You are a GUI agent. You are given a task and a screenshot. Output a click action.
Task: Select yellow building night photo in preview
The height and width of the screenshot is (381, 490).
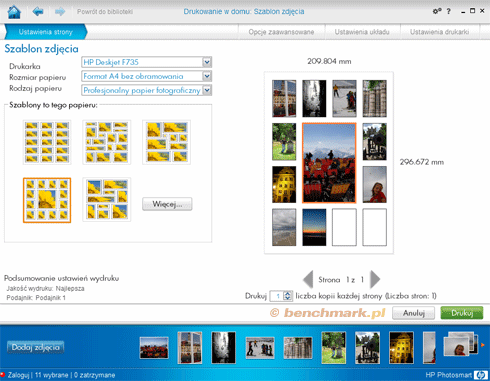point(284,184)
